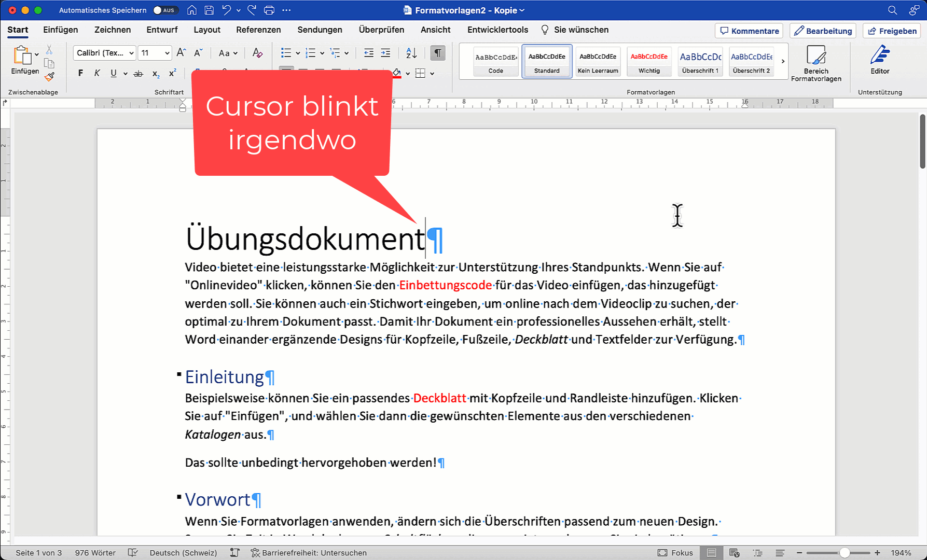Click the print icon in title bar
Viewport: 927px width, 560px height.
click(269, 10)
